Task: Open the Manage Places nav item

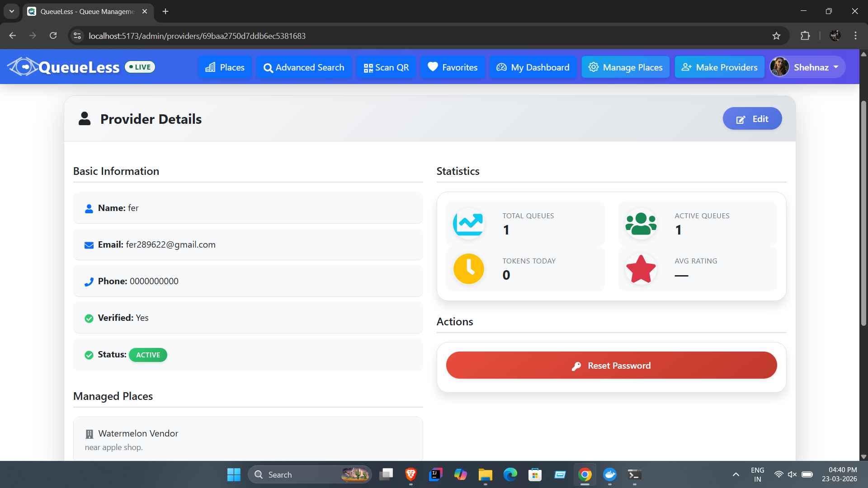Action: coord(625,67)
